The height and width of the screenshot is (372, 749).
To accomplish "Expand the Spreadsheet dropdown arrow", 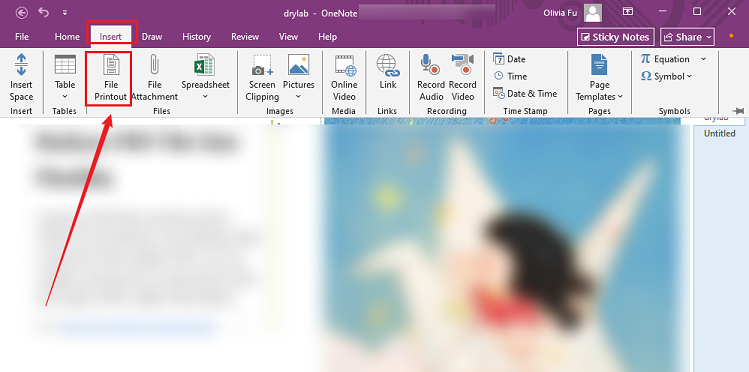I will (x=205, y=97).
